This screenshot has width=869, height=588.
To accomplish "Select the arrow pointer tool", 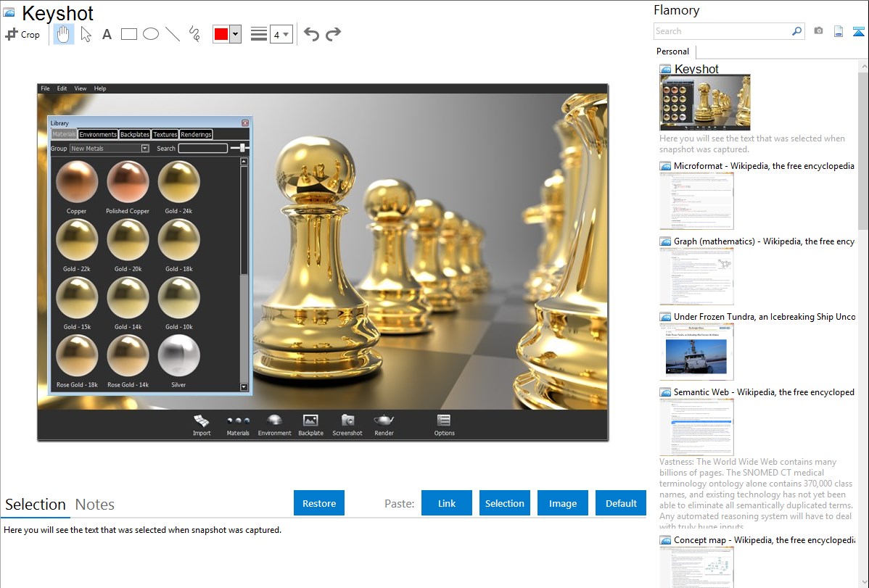I will [x=86, y=34].
